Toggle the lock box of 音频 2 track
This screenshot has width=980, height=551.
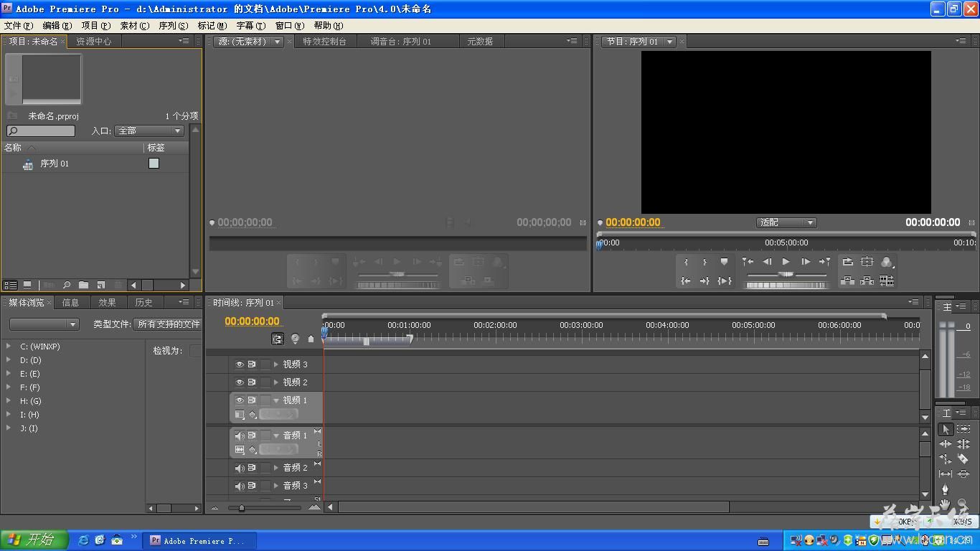[x=265, y=468]
